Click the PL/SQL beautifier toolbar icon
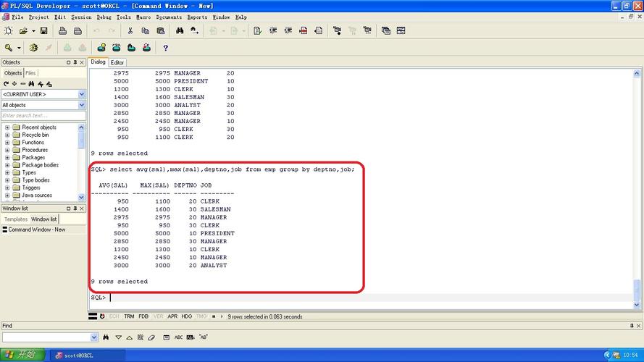The width and height of the screenshot is (644, 362). (257, 31)
